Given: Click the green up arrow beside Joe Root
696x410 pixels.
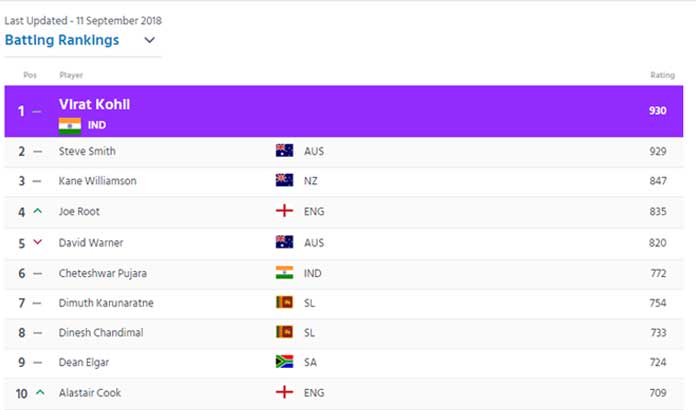Looking at the screenshot, I should (x=38, y=211).
